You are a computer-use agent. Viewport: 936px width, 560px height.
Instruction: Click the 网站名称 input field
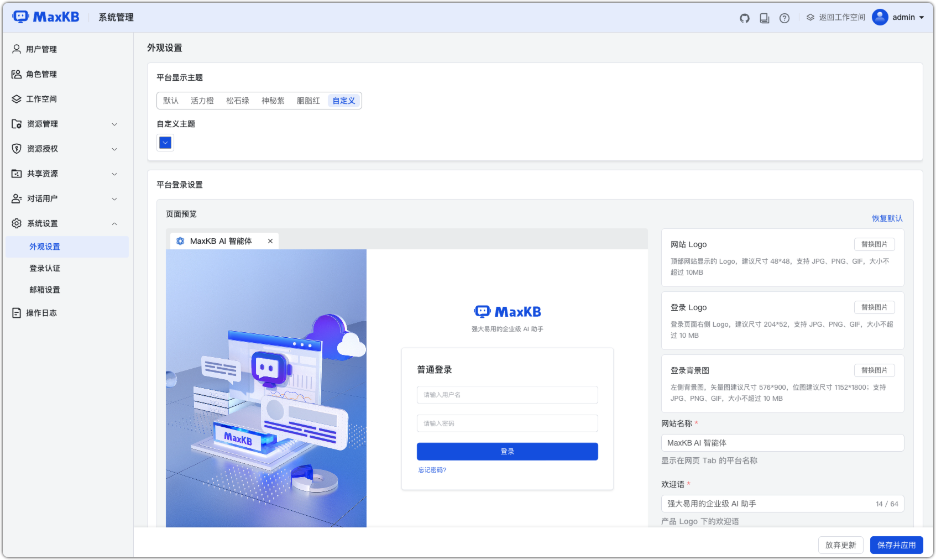point(782,442)
